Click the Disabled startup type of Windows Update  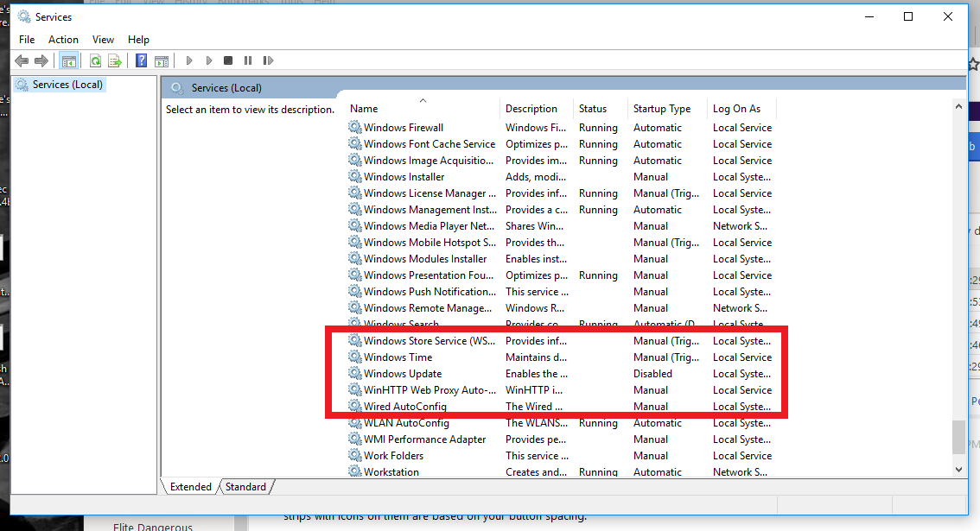click(652, 374)
